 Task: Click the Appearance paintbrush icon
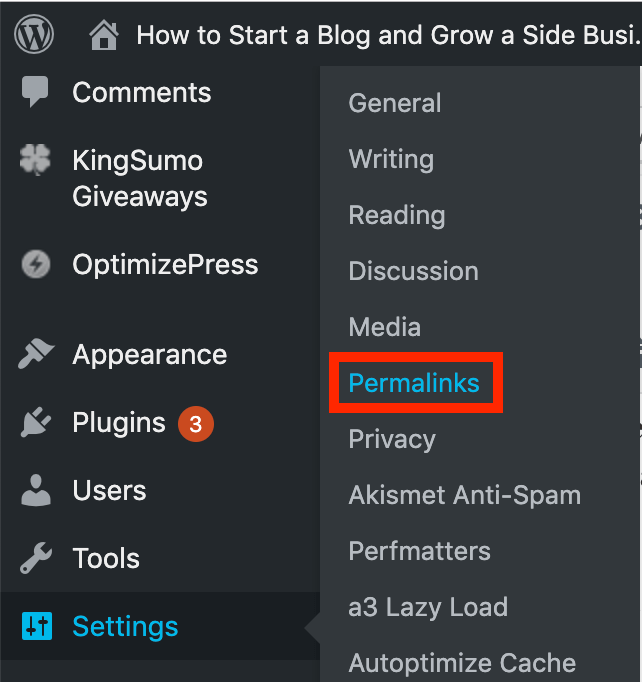(36, 355)
